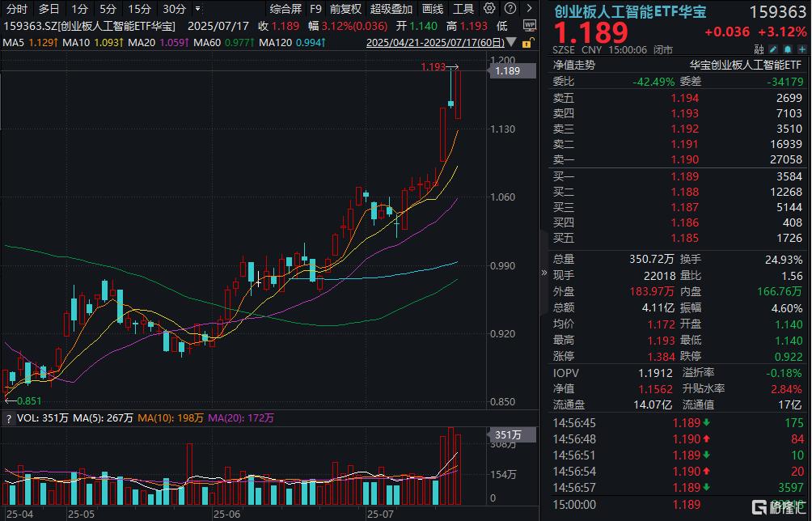Viewport: 812px width, 521px height.
Task: Open 综合屏 composite screen view
Action: 285,9
